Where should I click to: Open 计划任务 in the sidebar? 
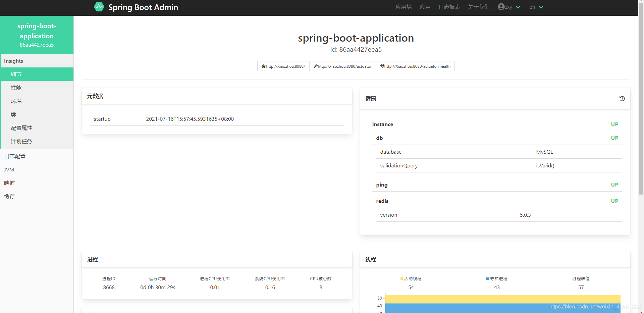37,141
